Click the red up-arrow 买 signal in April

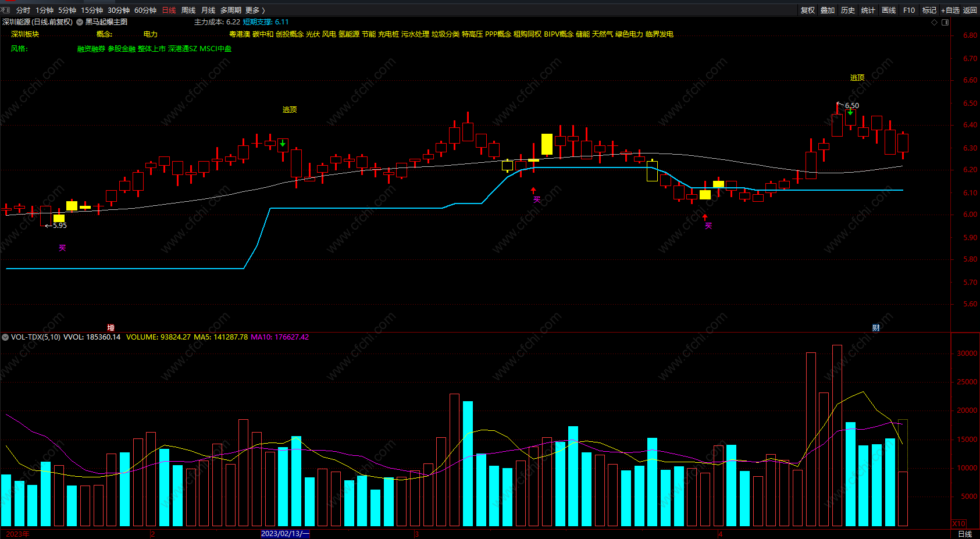[x=705, y=217]
